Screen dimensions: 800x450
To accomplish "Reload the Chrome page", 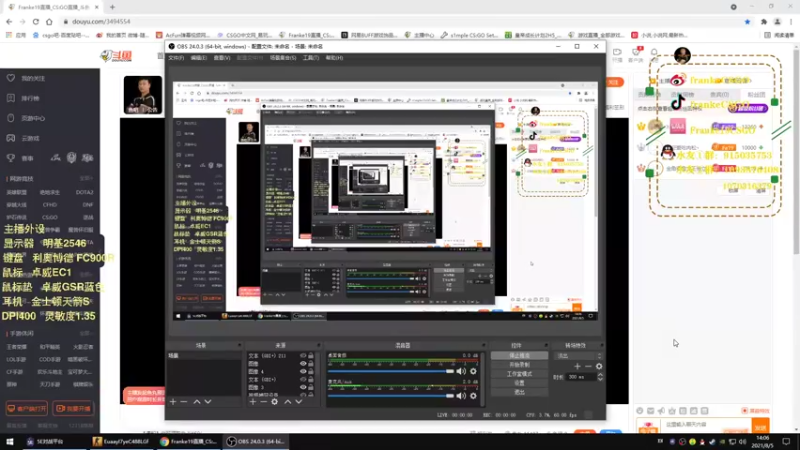I will click(x=36, y=21).
